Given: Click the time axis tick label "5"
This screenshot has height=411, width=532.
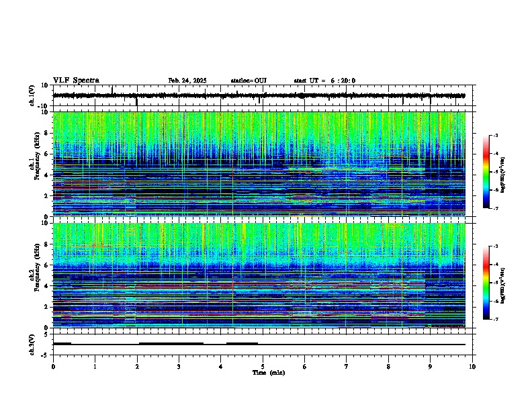Looking at the screenshot, I should point(263,367).
